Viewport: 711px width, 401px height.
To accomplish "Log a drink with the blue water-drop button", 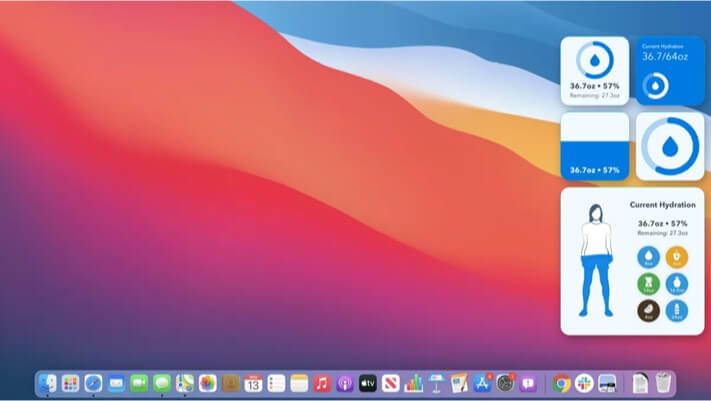I will [648, 257].
